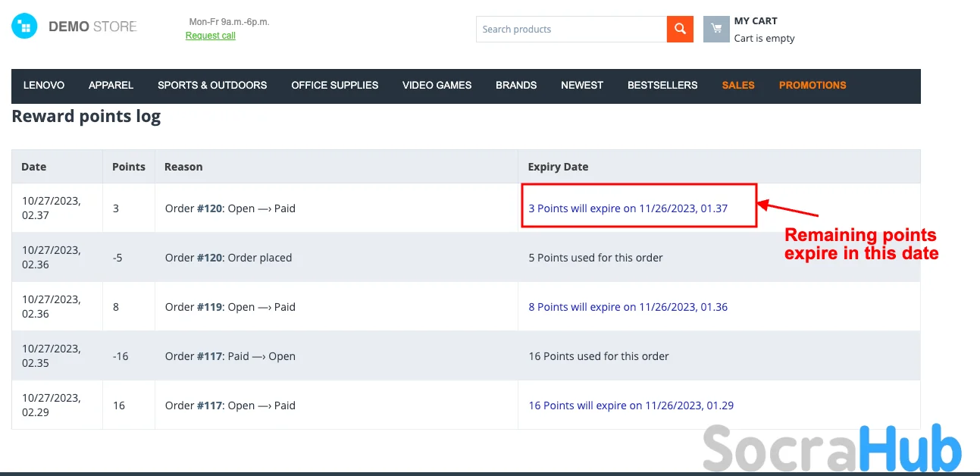The height and width of the screenshot is (476, 980).
Task: Open order #117 in Paid to Open row
Action: click(210, 356)
